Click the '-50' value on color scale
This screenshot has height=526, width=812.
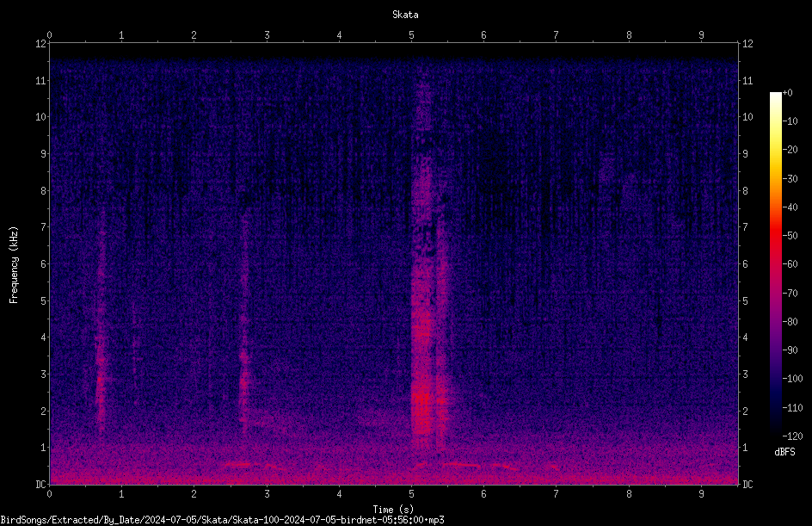click(x=790, y=236)
